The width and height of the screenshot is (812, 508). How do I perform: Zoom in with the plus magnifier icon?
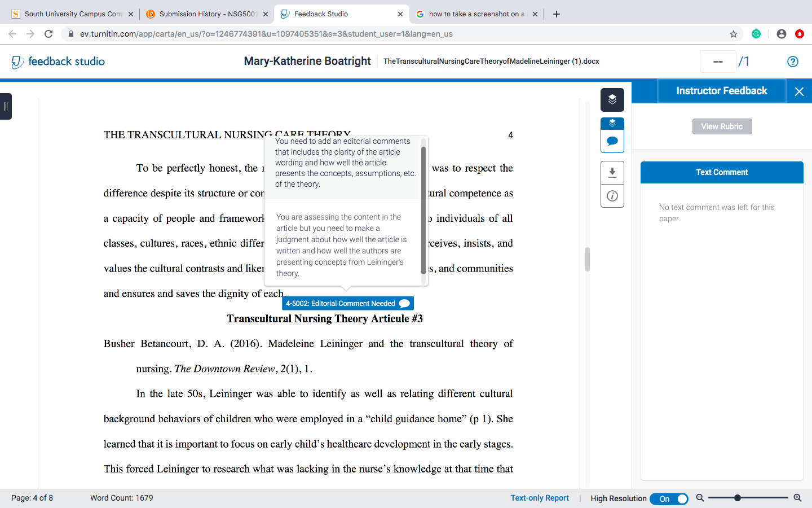click(x=797, y=498)
